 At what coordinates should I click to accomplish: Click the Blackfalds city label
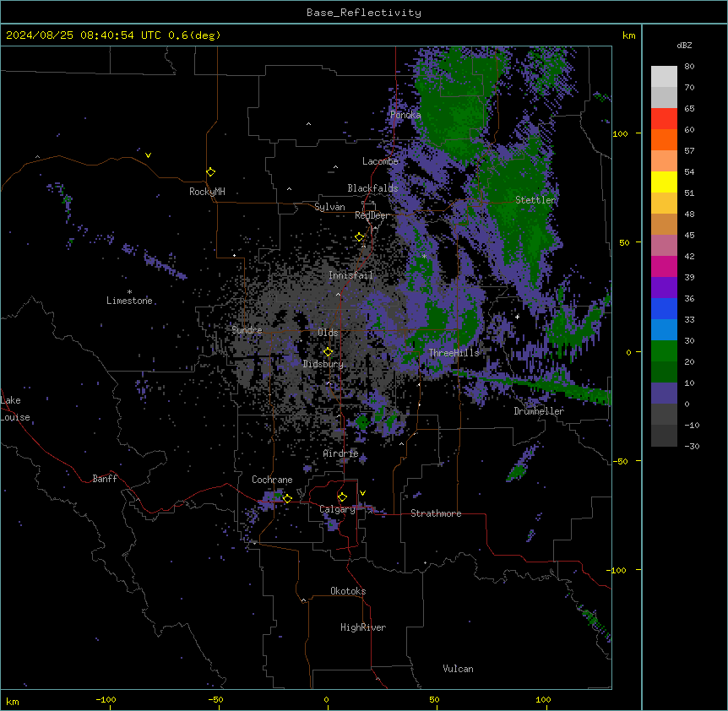(x=372, y=188)
